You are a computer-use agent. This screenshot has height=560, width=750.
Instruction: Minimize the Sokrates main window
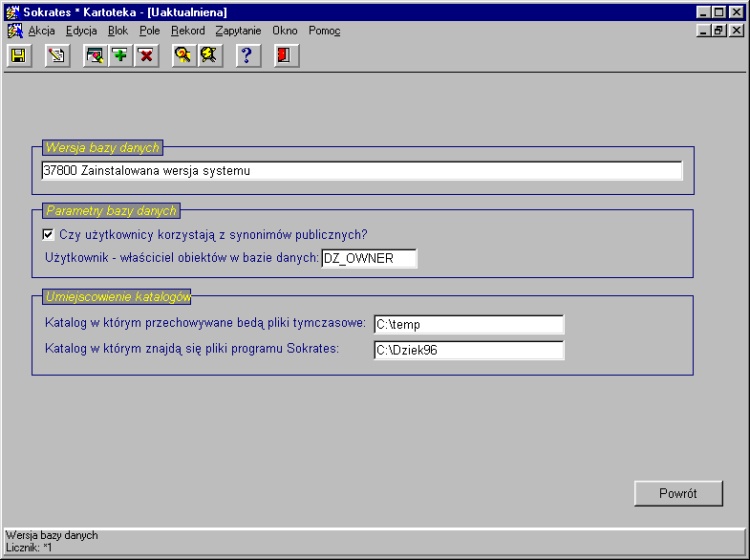tap(703, 12)
